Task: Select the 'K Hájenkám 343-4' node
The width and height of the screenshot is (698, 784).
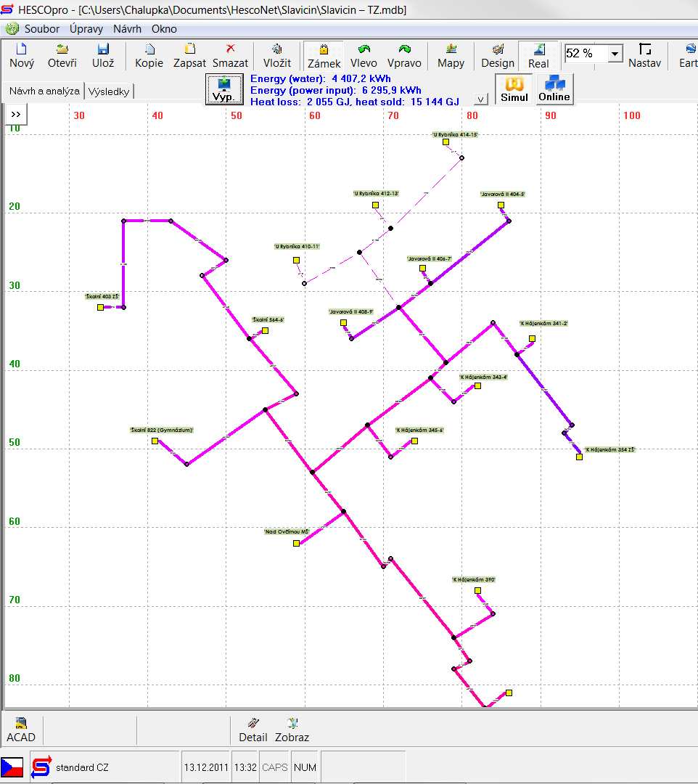Action: coord(477,385)
